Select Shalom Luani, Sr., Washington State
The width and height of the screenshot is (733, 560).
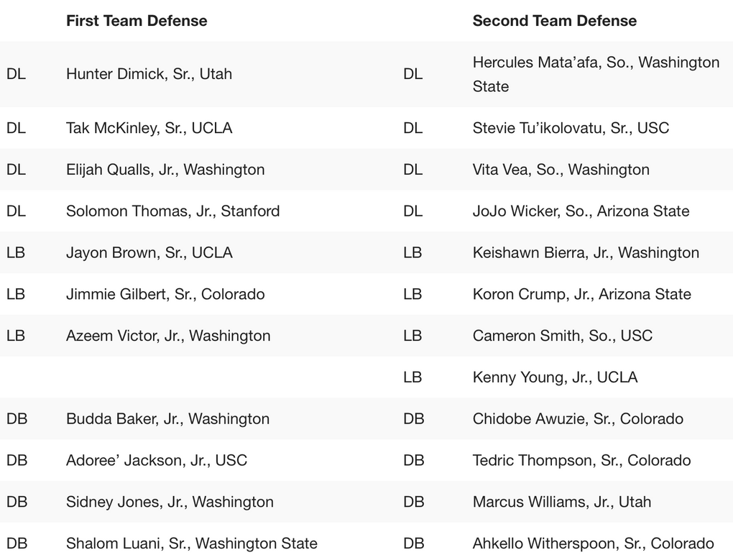[191, 543]
